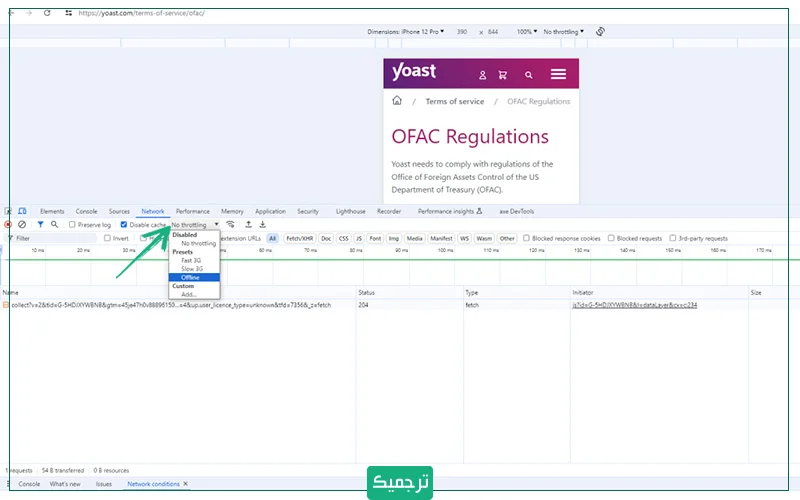This screenshot has height=500, width=800.
Task: Click the initiator link in the request row
Action: coord(634,305)
